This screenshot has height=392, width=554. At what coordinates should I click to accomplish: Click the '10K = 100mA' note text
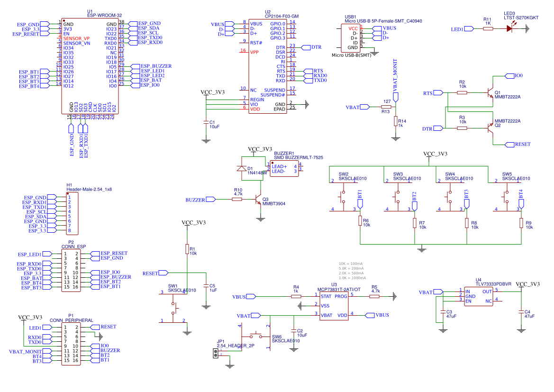(x=351, y=264)
